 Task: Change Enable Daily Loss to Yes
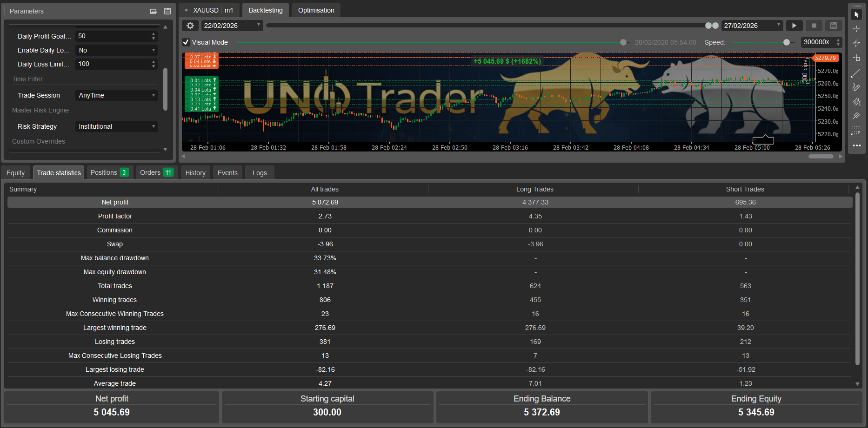(116, 50)
